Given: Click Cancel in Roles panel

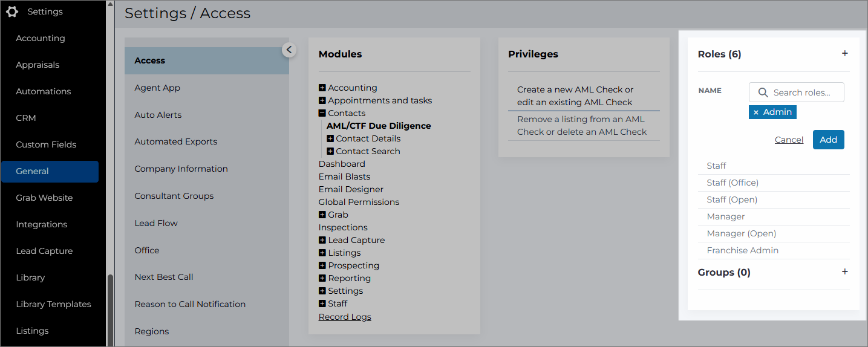Looking at the screenshot, I should [x=789, y=140].
